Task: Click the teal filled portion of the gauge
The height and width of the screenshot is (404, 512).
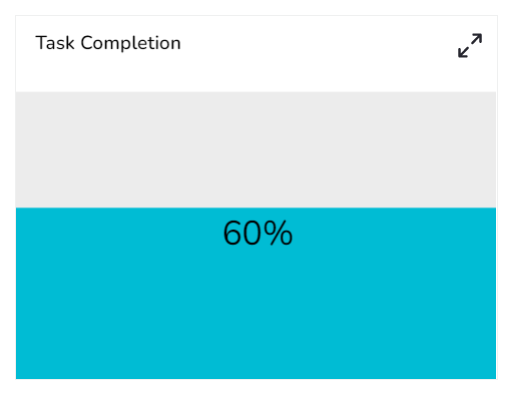Action: click(256, 293)
